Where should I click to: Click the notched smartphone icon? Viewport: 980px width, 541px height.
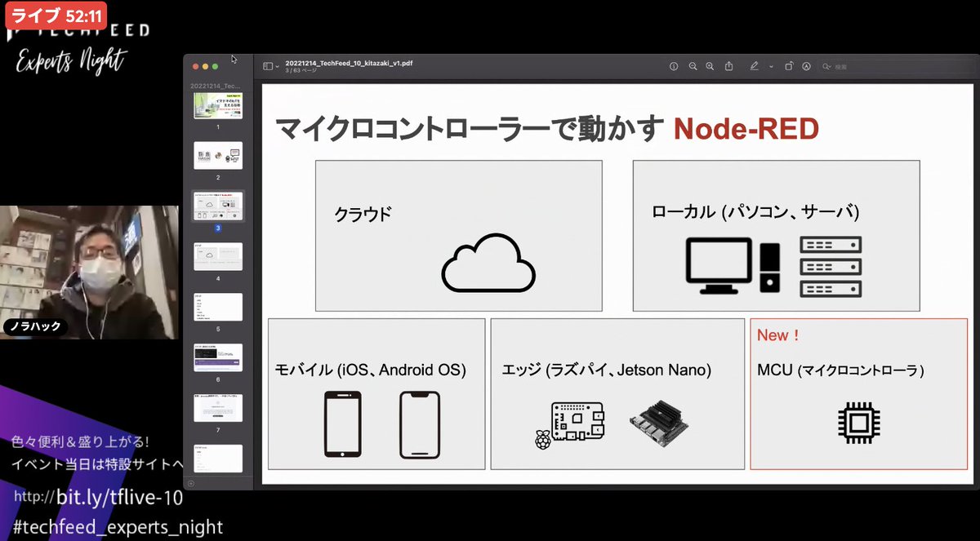click(420, 424)
